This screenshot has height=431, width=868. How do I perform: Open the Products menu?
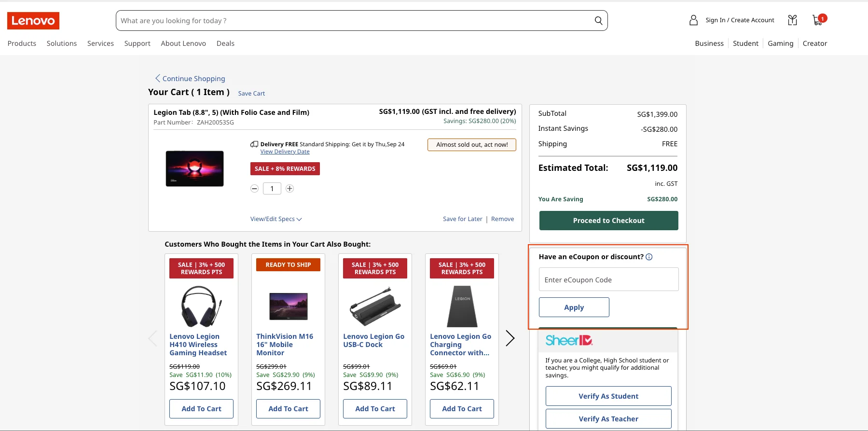(22, 43)
